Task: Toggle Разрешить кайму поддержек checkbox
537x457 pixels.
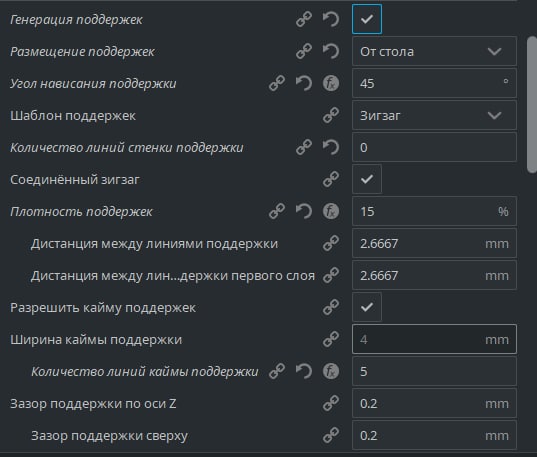Action: pos(367,307)
